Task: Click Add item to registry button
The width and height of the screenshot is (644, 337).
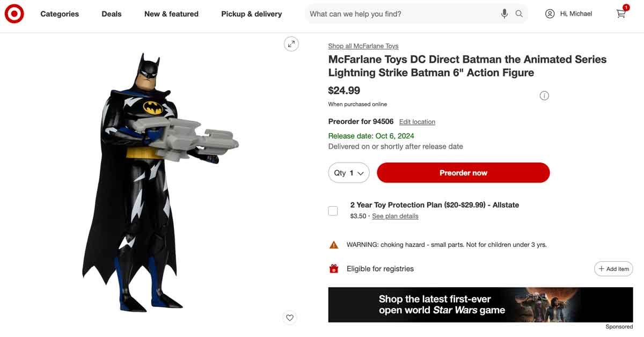Action: click(x=613, y=269)
